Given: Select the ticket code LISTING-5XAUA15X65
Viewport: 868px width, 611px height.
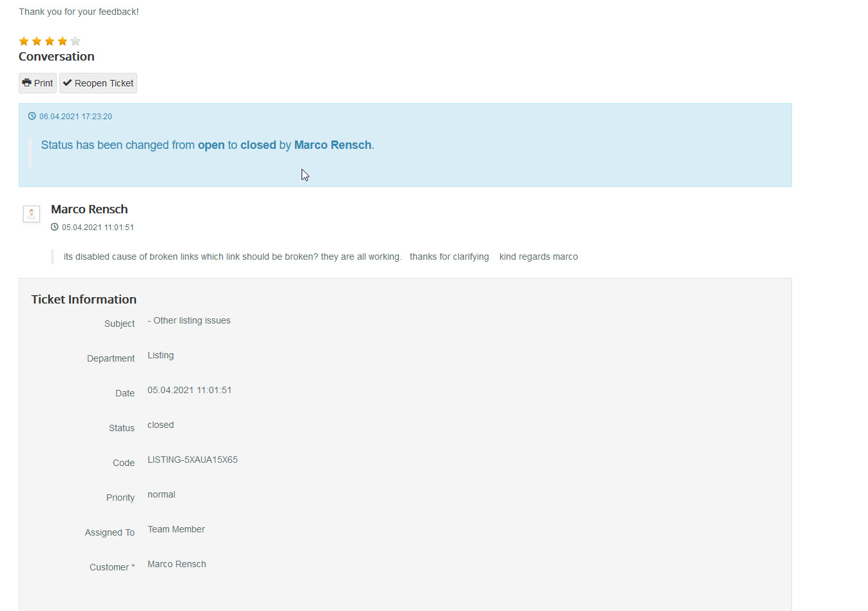Looking at the screenshot, I should point(193,460).
